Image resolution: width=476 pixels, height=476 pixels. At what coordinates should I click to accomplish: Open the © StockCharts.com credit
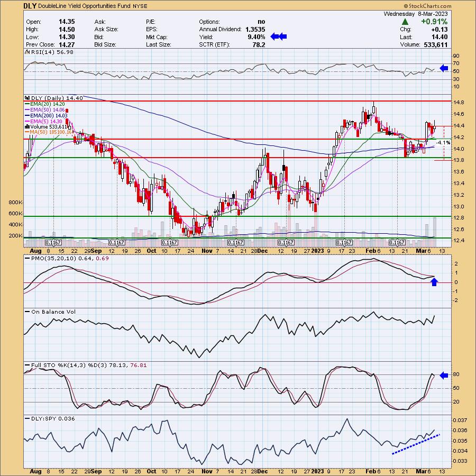[x=427, y=6]
